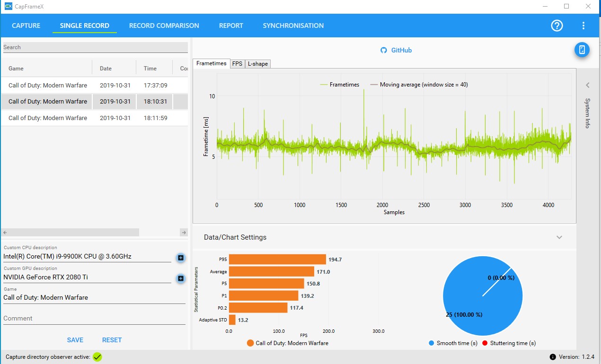
Task: Click the P1 bar in statistics chart
Action: [264, 296]
